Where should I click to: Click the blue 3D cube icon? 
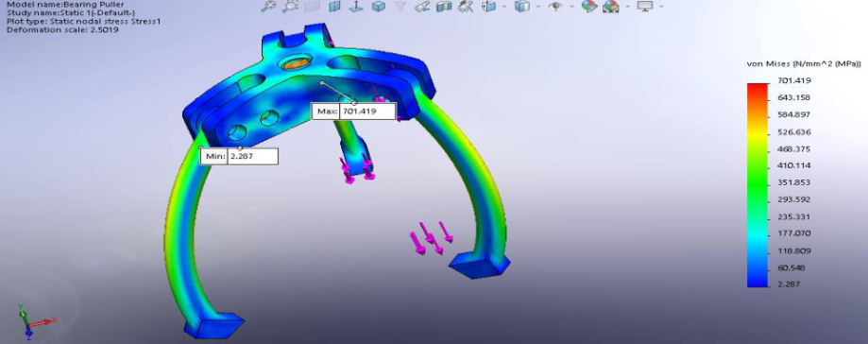(x=379, y=7)
